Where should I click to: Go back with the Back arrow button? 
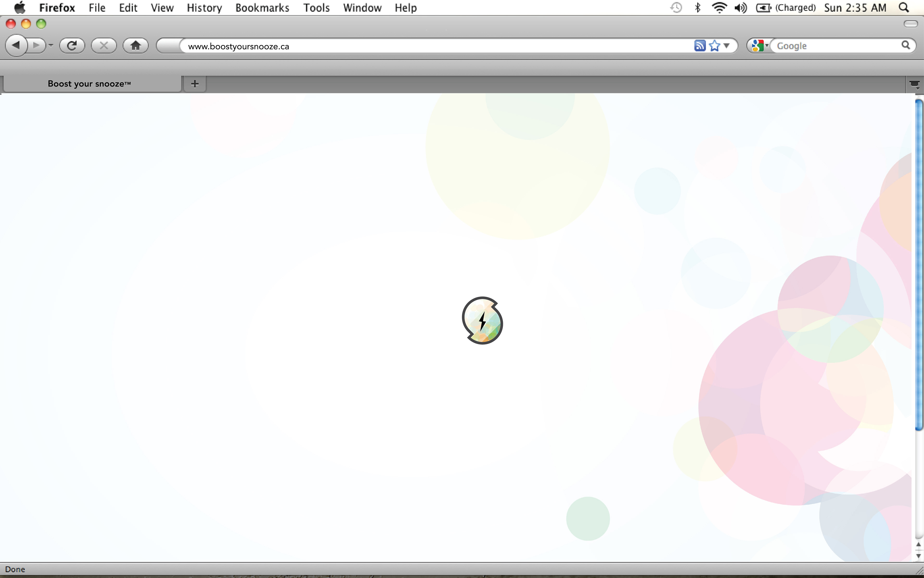(16, 46)
